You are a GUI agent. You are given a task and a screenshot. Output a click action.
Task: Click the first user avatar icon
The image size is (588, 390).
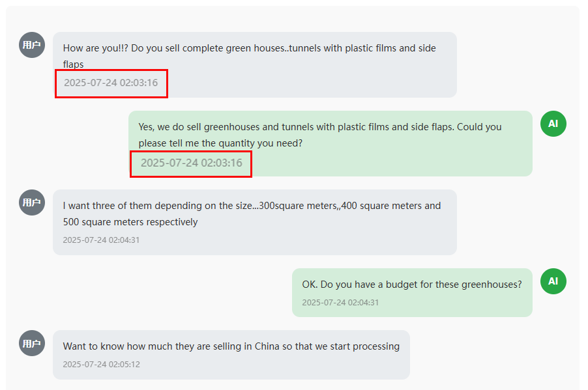[x=32, y=45]
